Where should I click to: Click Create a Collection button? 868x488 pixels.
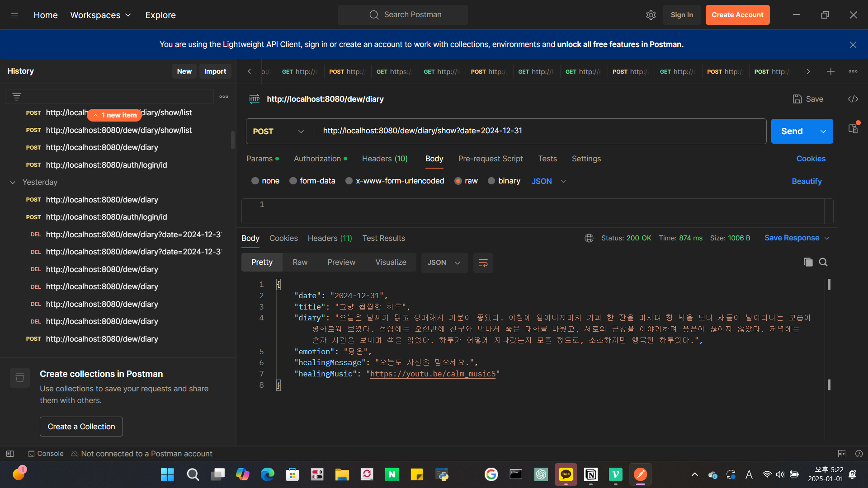[81, 427]
